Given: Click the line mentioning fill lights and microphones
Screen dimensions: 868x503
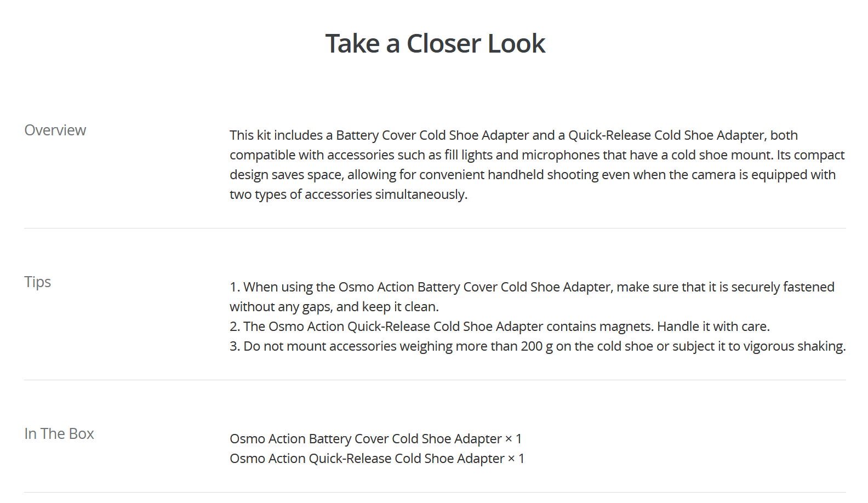Looking at the screenshot, I should click(537, 155).
